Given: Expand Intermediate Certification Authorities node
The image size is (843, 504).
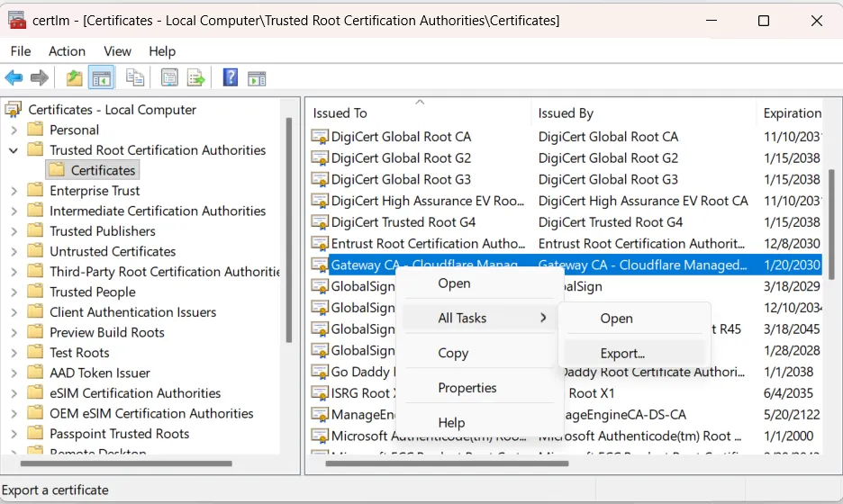Looking at the screenshot, I should click(14, 211).
